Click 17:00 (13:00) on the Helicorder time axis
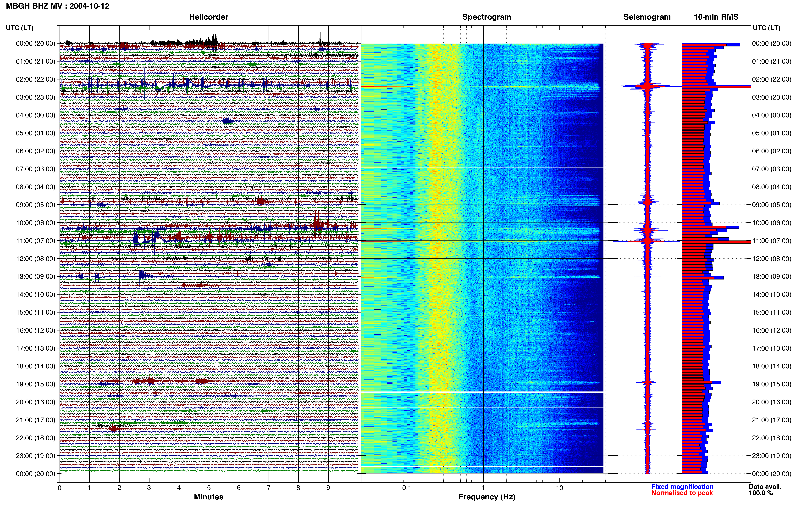Screen dimensions: 812x508 pos(36,348)
